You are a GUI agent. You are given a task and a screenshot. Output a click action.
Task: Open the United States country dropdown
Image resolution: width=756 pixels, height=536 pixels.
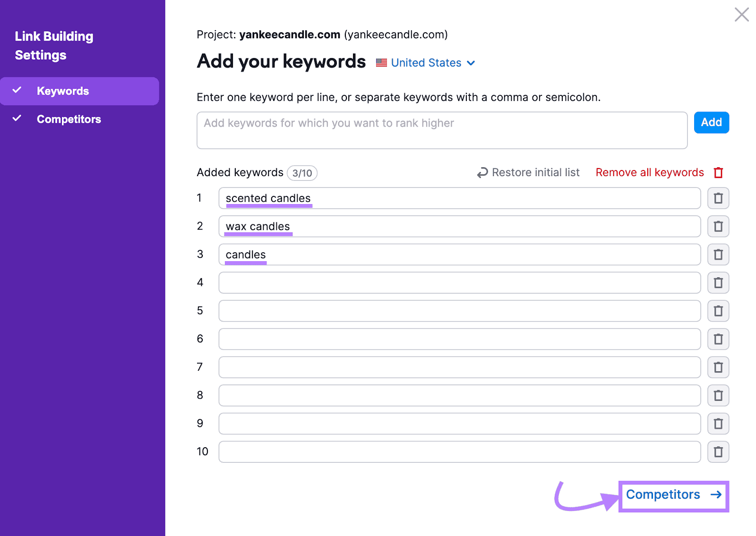[x=471, y=63]
